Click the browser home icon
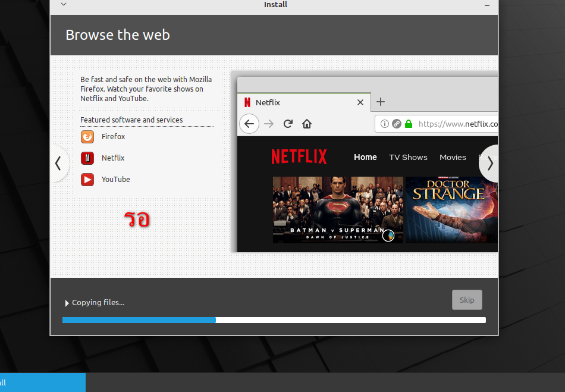 click(x=307, y=124)
